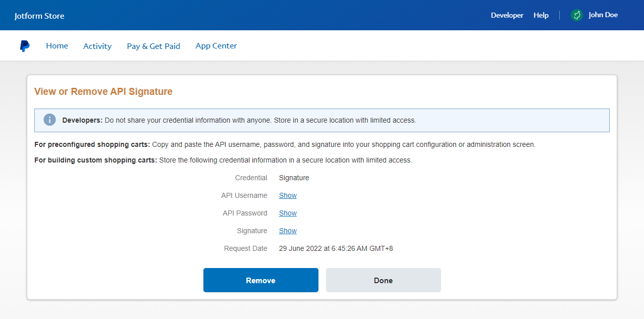The width and height of the screenshot is (644, 319).
Task: Click the PayPal logo icon
Action: 25,46
